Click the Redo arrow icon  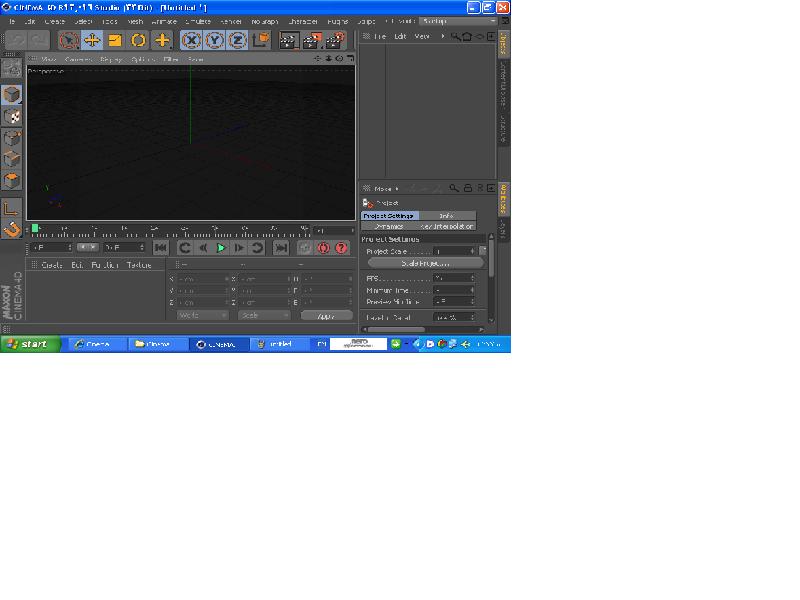pyautogui.click(x=38, y=40)
